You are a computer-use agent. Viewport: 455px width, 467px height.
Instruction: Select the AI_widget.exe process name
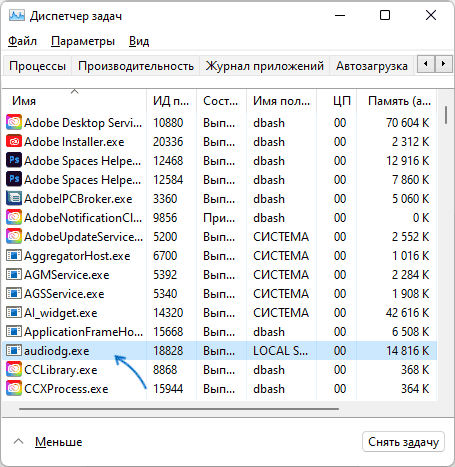pos(61,313)
